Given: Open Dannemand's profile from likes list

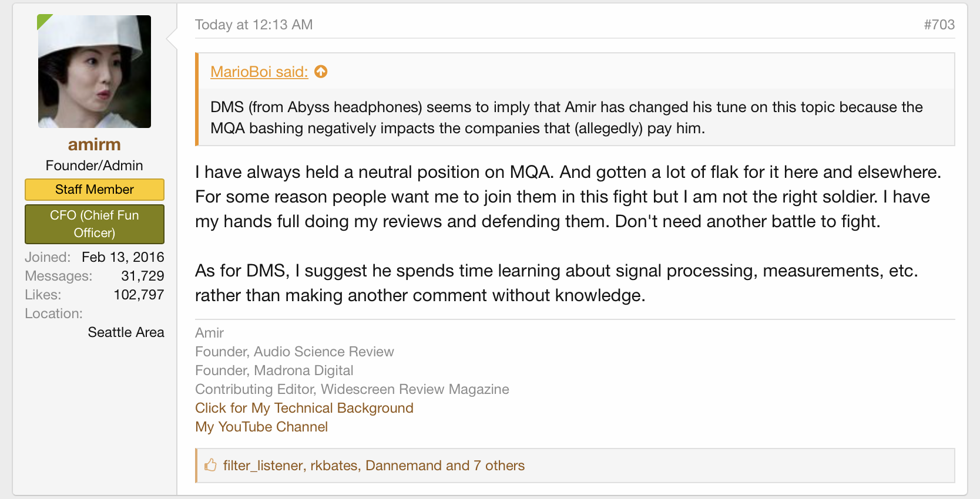Looking at the screenshot, I should tap(403, 466).
